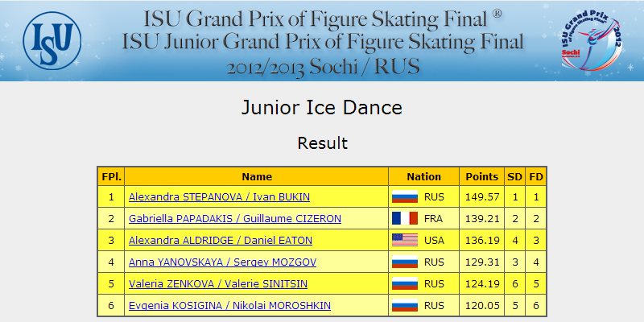Click the Russian flag in the Zenkova row
This screenshot has width=644, height=322.
pos(405,284)
